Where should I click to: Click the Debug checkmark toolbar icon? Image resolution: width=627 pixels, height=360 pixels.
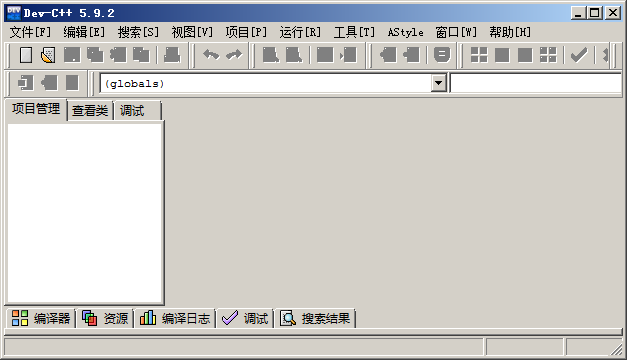[579, 55]
